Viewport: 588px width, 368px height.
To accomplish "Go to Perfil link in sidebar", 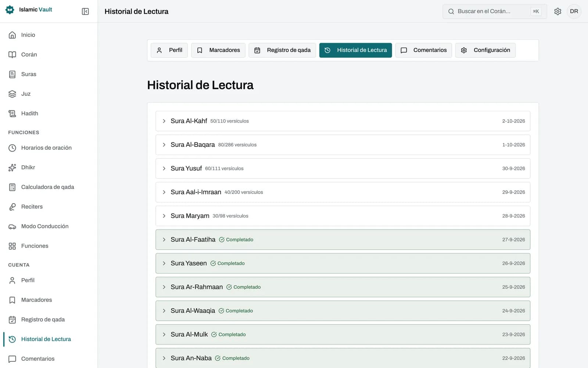I will (x=28, y=280).
